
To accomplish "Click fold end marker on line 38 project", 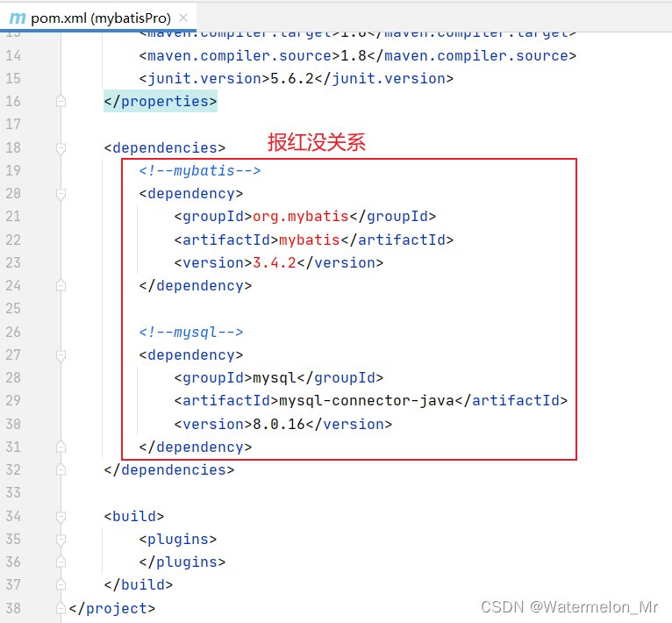I will click(x=61, y=608).
